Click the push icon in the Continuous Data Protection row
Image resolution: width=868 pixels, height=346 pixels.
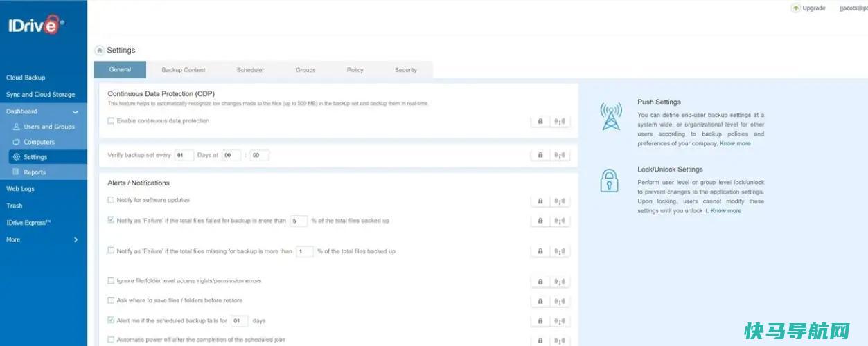560,121
